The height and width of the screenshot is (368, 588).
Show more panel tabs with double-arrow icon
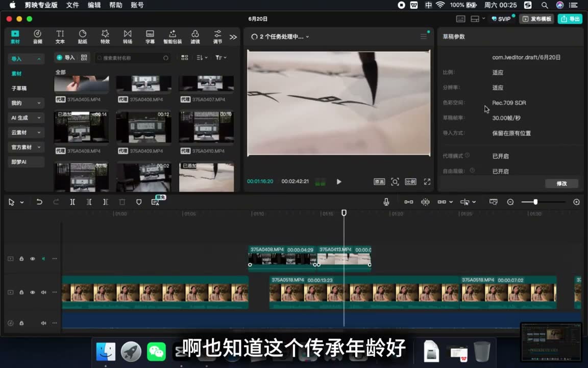point(233,37)
